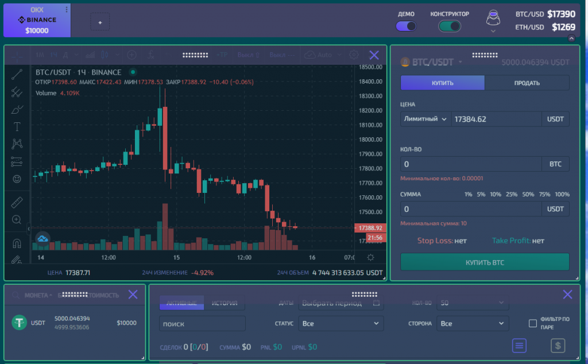Click the compare add-symbol plus icon
This screenshot has width=588, height=364.
tap(131, 55)
